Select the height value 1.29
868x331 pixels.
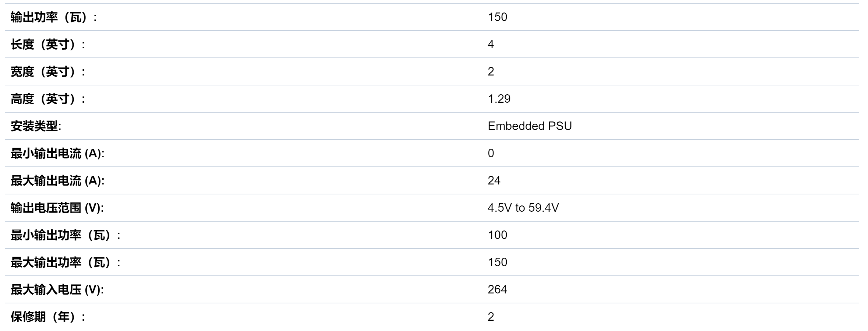[x=499, y=99]
